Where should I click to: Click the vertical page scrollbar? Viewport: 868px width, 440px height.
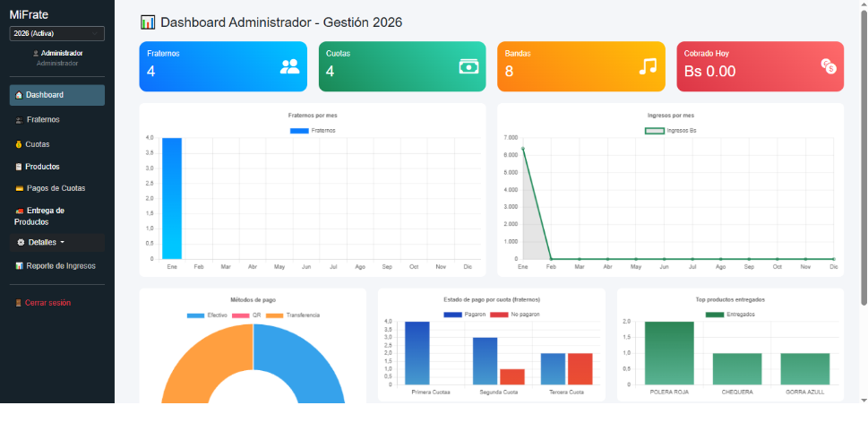coord(864,157)
